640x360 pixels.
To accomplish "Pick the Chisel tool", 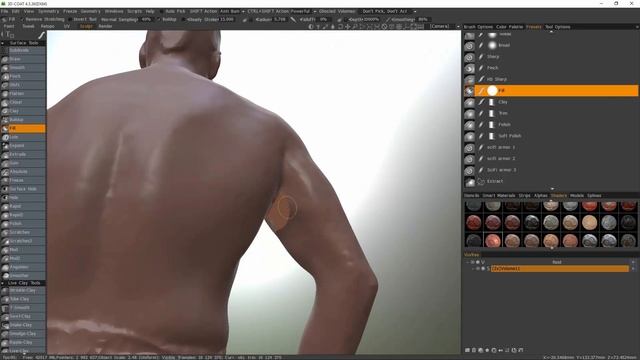I will pos(23,102).
